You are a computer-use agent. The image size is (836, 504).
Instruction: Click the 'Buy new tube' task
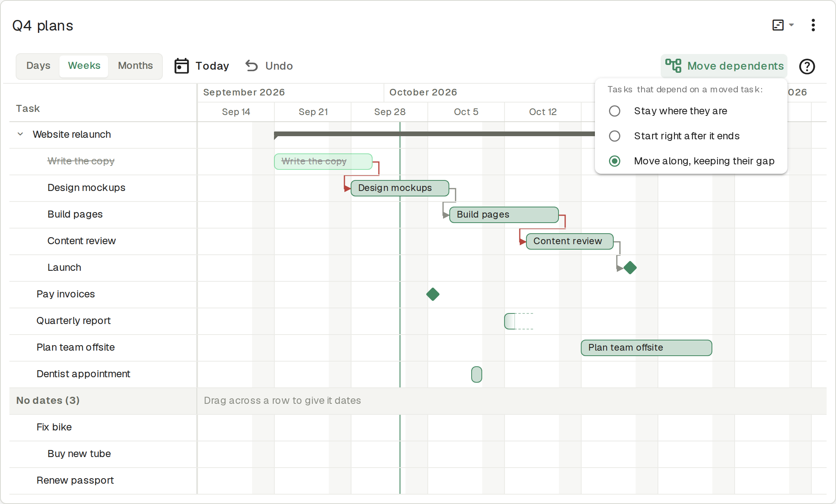(x=79, y=454)
